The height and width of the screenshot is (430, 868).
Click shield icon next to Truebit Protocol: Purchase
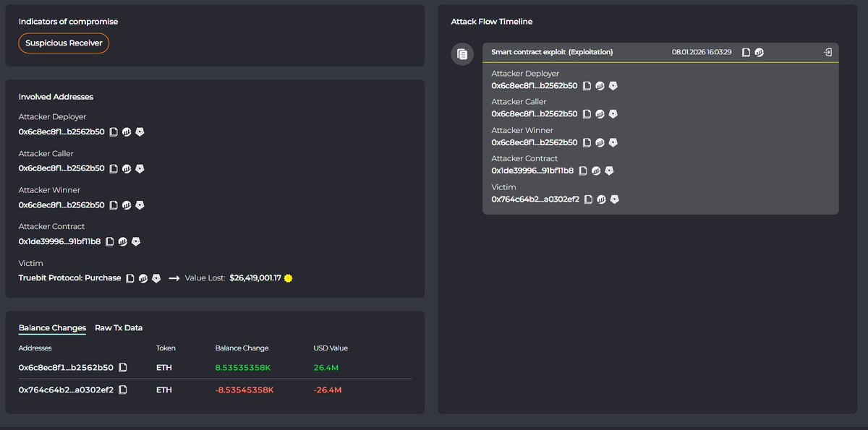[156, 278]
